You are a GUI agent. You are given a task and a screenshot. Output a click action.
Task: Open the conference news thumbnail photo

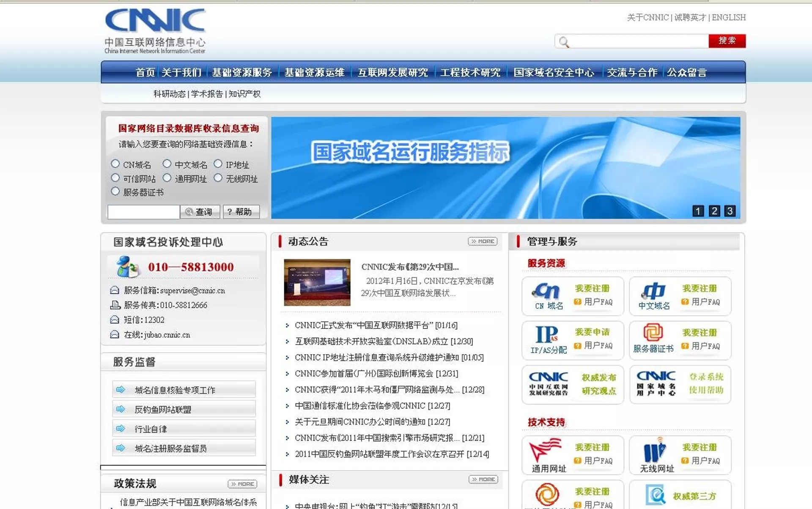(x=317, y=282)
